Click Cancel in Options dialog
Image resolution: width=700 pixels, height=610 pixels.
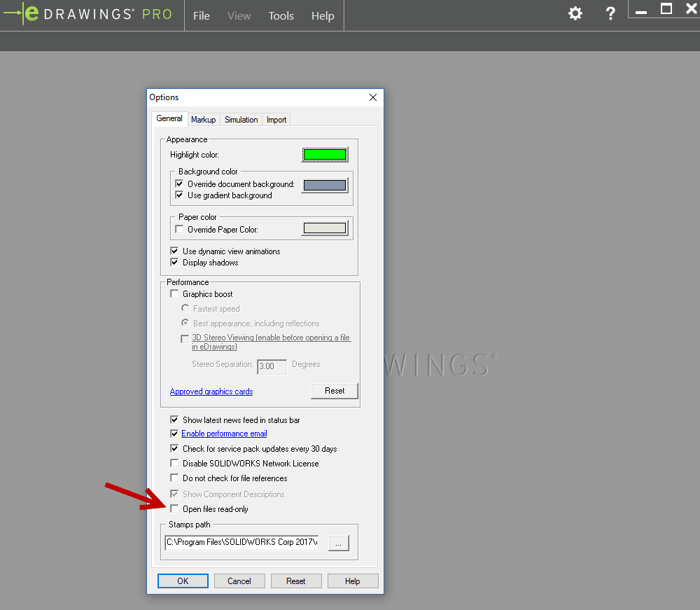(239, 581)
